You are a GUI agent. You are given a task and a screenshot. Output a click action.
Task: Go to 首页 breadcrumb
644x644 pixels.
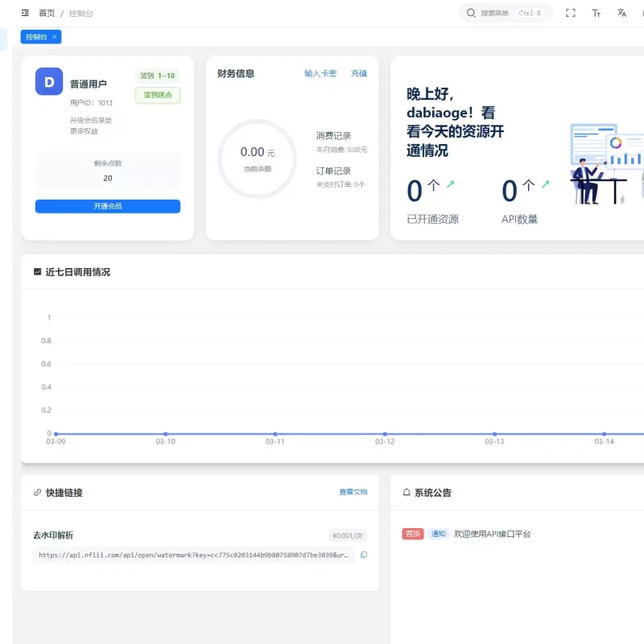pyautogui.click(x=47, y=13)
